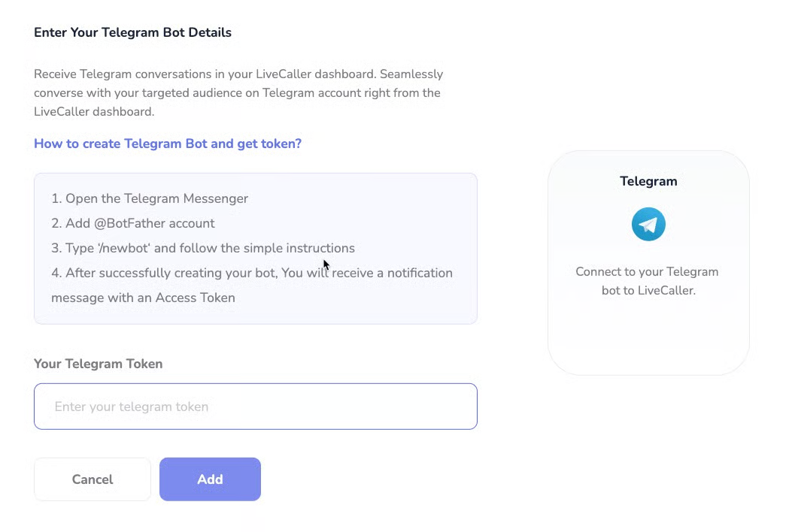Click step 1 'Open the Telegram Messenger'
801x532 pixels.
pyautogui.click(x=150, y=198)
